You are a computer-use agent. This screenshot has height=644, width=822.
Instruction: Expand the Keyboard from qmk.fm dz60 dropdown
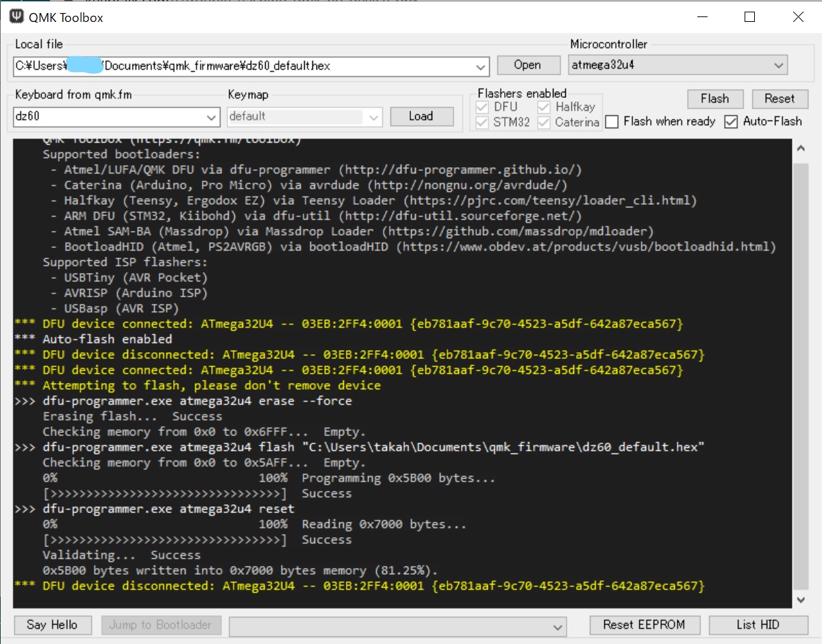click(212, 117)
